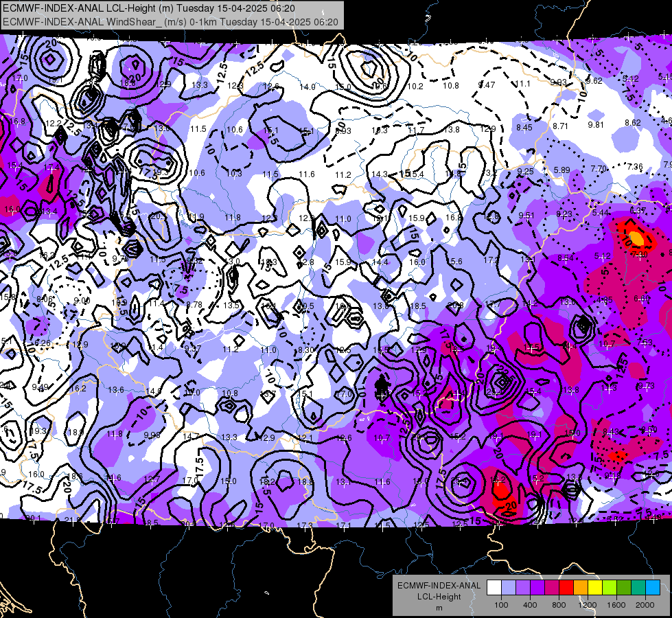Select the white legend color swatch
672x618 pixels.
tap(494, 588)
